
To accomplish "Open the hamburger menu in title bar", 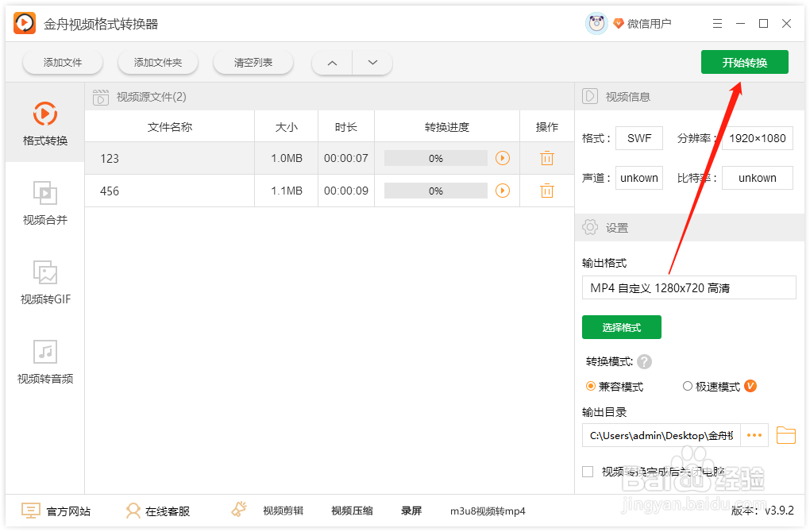I will (x=717, y=23).
